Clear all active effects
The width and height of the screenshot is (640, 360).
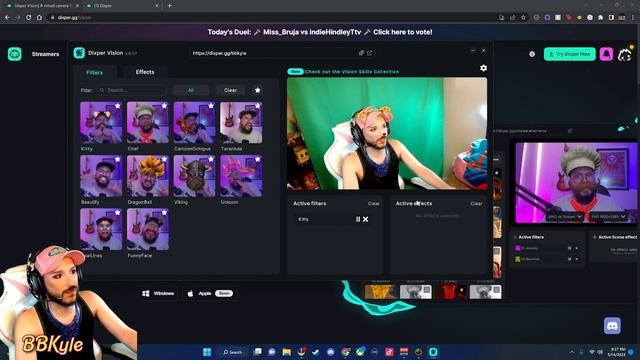[x=476, y=204]
